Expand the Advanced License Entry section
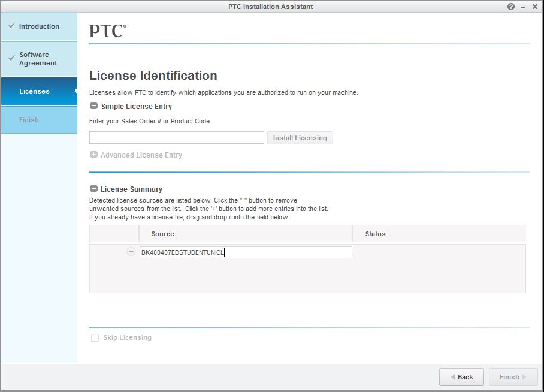Viewport: 544px width, 392px height. [93, 155]
